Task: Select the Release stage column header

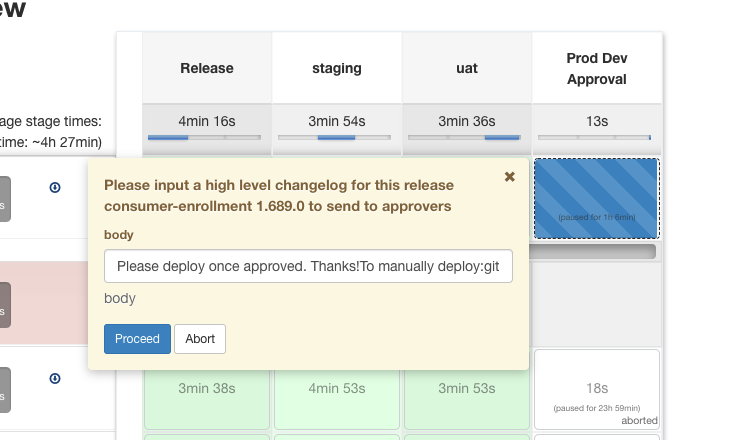Action: coord(207,69)
